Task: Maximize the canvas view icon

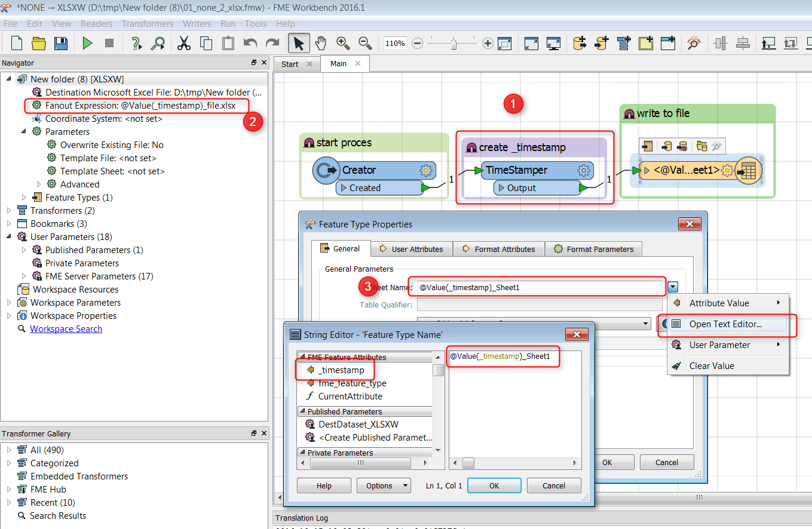Action: tap(531, 44)
